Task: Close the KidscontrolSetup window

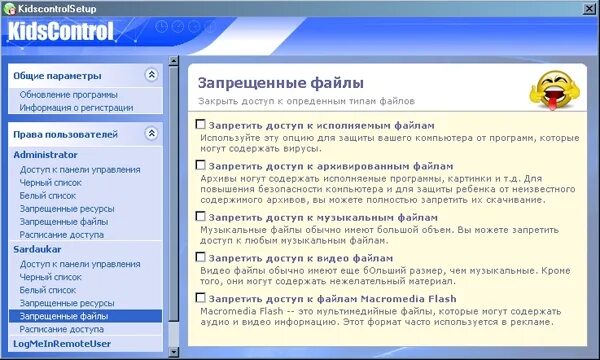Action: [589, 8]
